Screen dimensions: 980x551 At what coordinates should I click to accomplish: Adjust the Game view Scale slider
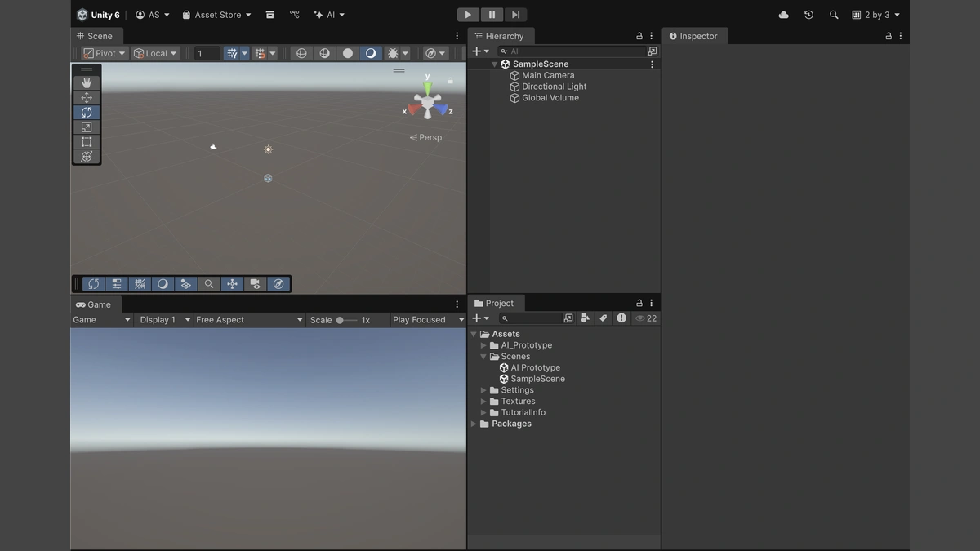pos(347,320)
